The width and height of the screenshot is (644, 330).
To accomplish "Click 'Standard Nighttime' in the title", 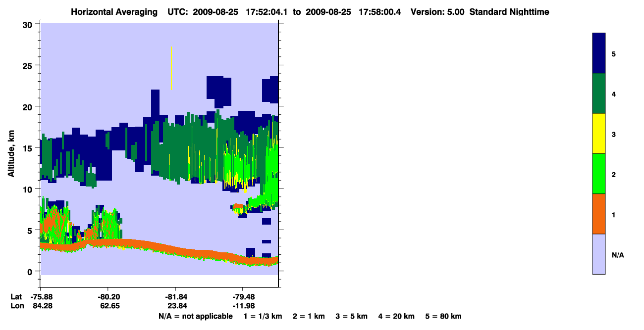I will pos(509,12).
